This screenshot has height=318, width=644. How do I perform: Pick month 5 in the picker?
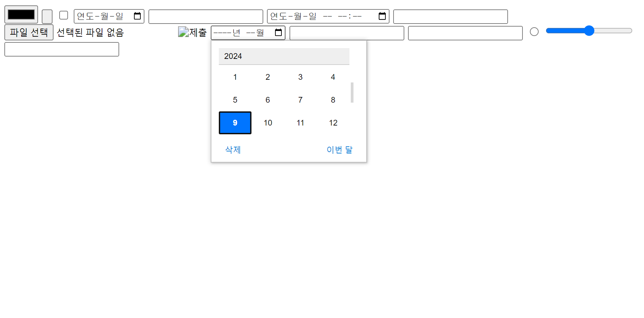coord(235,100)
